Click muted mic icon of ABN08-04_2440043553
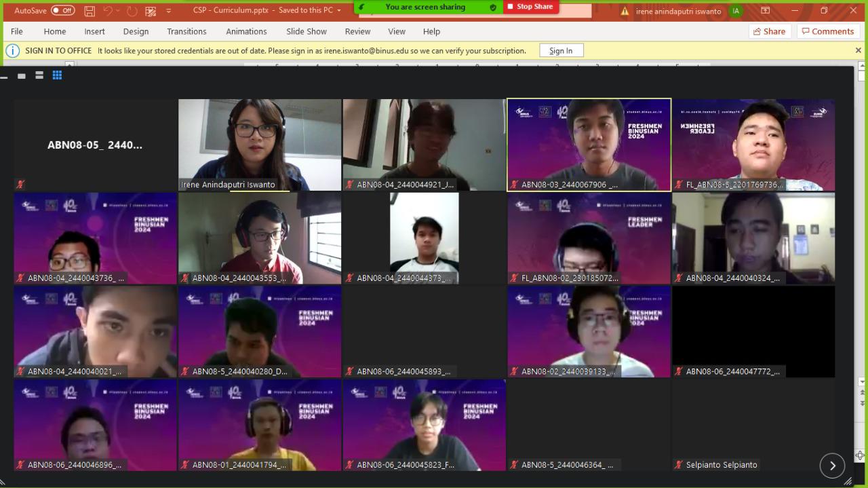 click(x=185, y=278)
